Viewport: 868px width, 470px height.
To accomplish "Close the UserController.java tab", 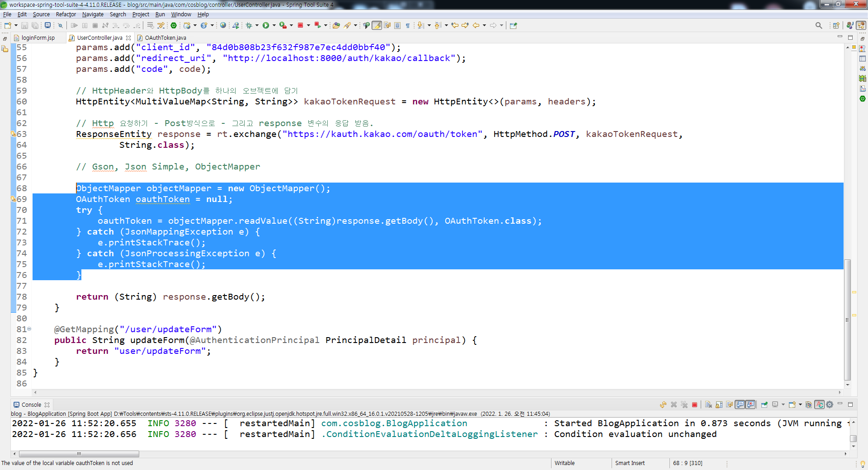I will (128, 38).
